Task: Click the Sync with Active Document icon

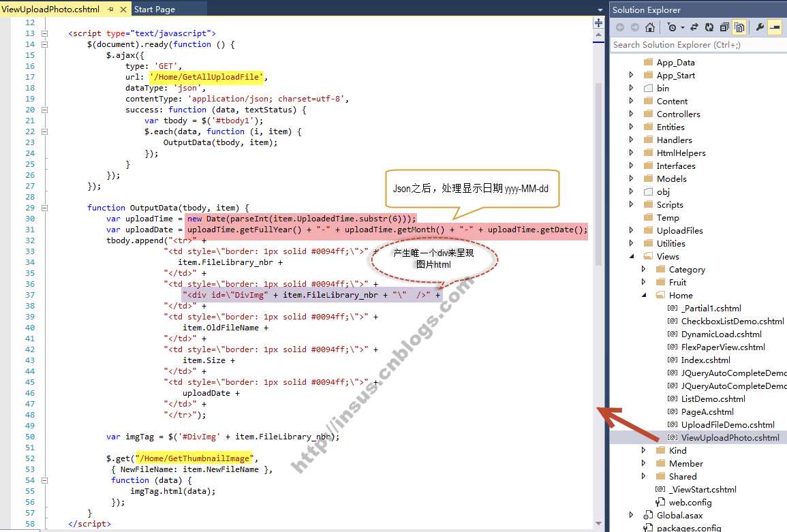Action: click(x=694, y=27)
